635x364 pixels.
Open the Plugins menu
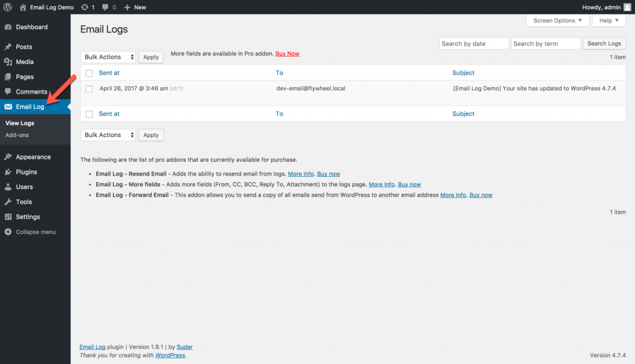coord(35,172)
